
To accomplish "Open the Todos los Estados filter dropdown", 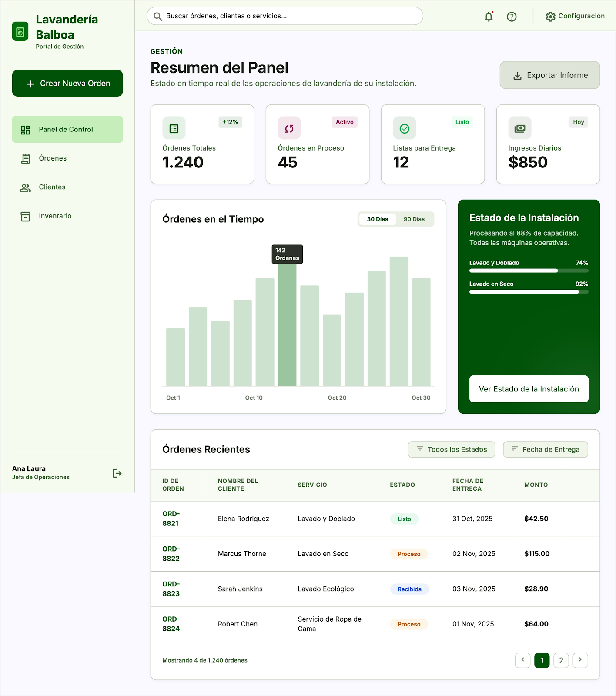I will 452,449.
